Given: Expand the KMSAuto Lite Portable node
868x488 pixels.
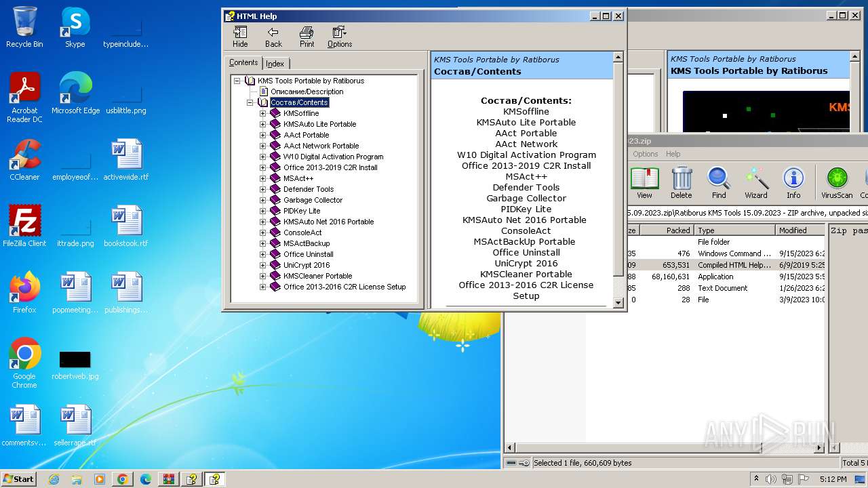Looking at the screenshot, I should tap(262, 124).
